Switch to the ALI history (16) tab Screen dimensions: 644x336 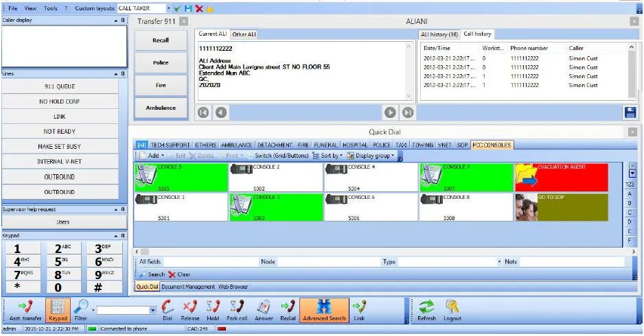(x=439, y=34)
